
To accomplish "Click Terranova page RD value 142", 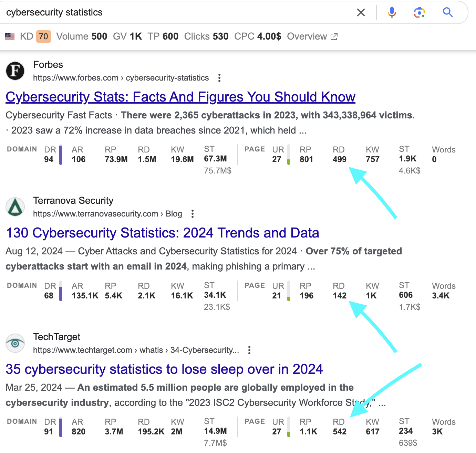I will (340, 296).
